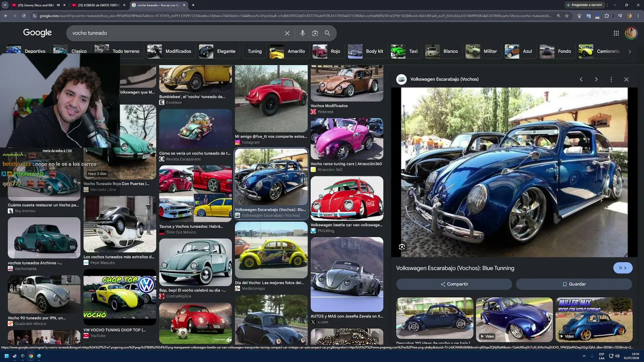The image size is (644, 362).
Task: Open the Google account avatar menu
Action: 631,33
